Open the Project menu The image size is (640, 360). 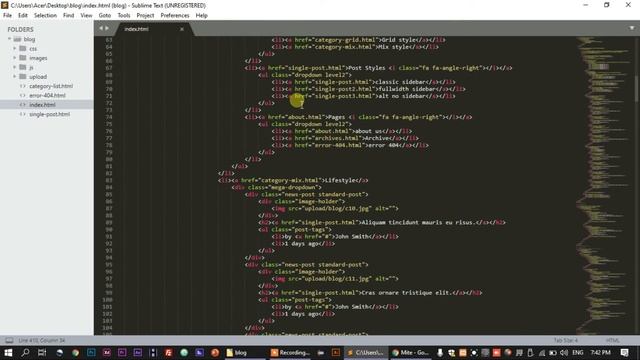coord(145,15)
